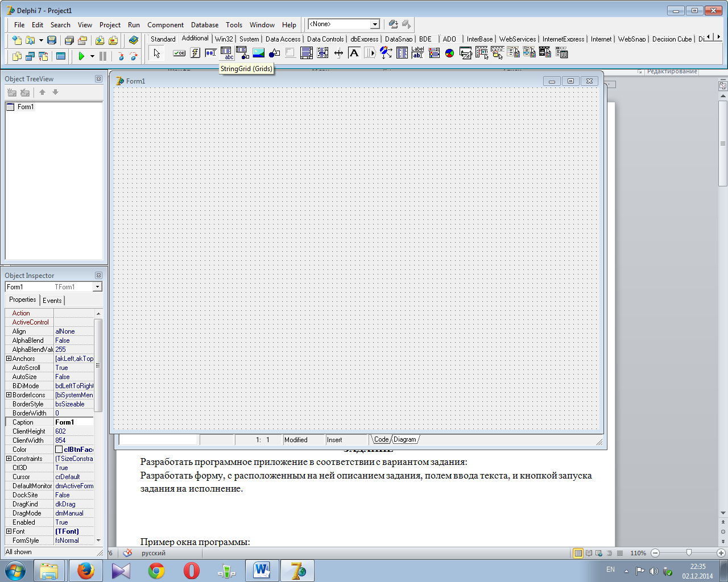Click the View Unit toolbar icon
Viewport: 728px width, 582px height.
click(x=17, y=56)
